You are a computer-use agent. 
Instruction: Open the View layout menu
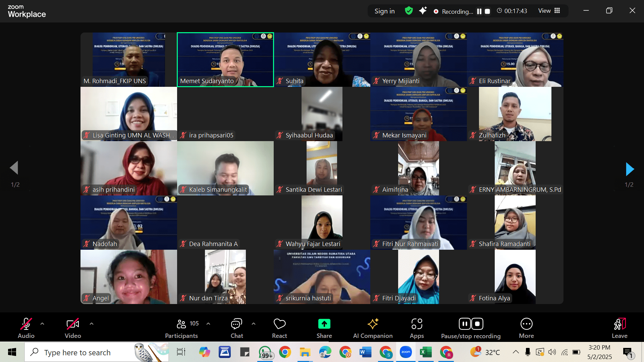pyautogui.click(x=549, y=11)
